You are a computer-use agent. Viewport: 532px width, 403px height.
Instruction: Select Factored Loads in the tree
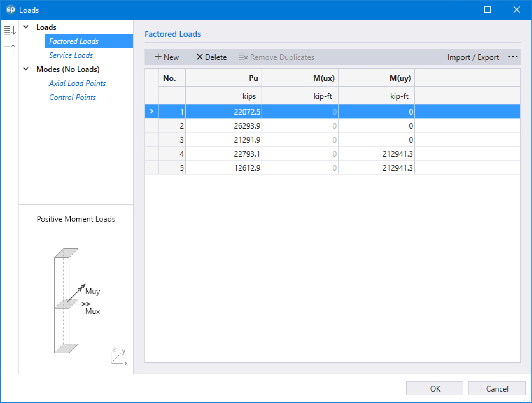(89, 41)
